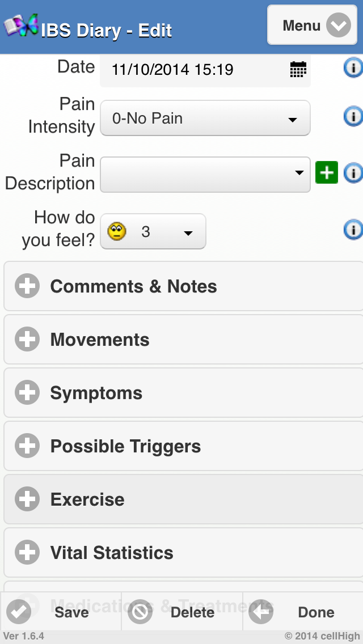
Task: Tap the info icon beside Date
Action: [x=353, y=69]
